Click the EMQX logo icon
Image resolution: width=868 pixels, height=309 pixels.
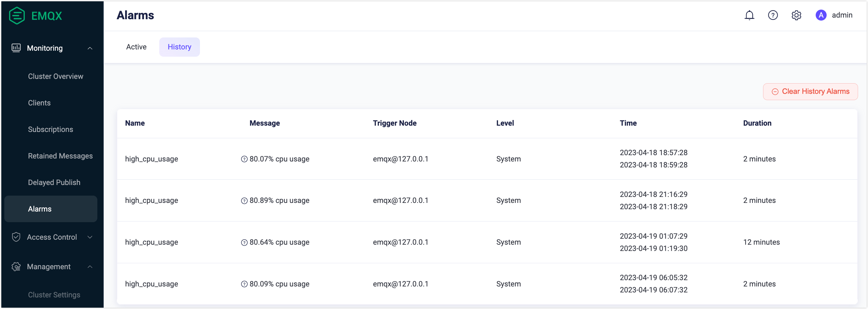point(17,16)
